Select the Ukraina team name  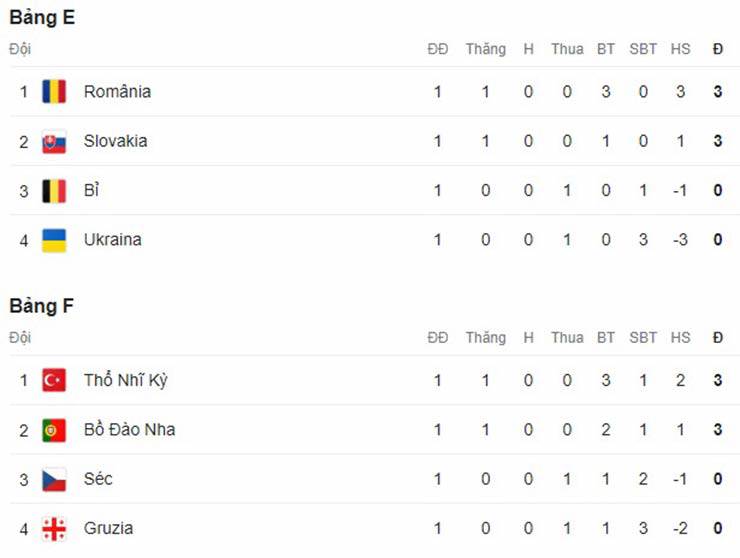tap(112, 240)
